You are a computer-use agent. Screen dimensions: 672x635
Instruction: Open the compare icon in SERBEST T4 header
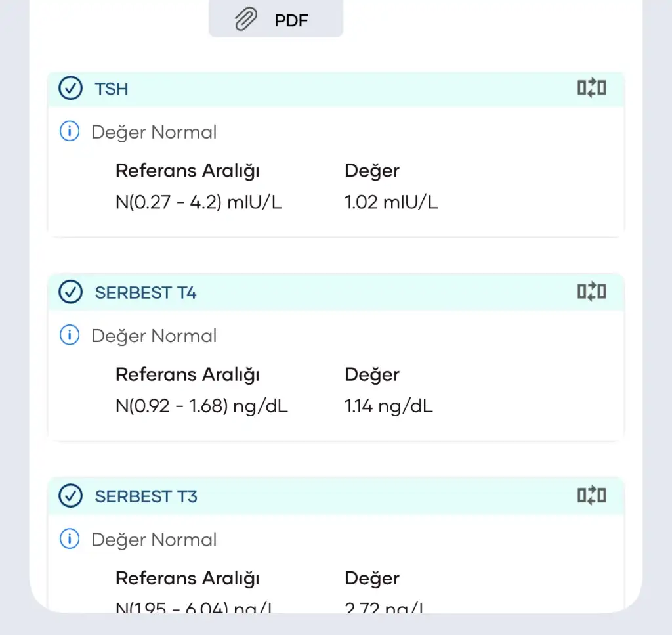coord(591,292)
